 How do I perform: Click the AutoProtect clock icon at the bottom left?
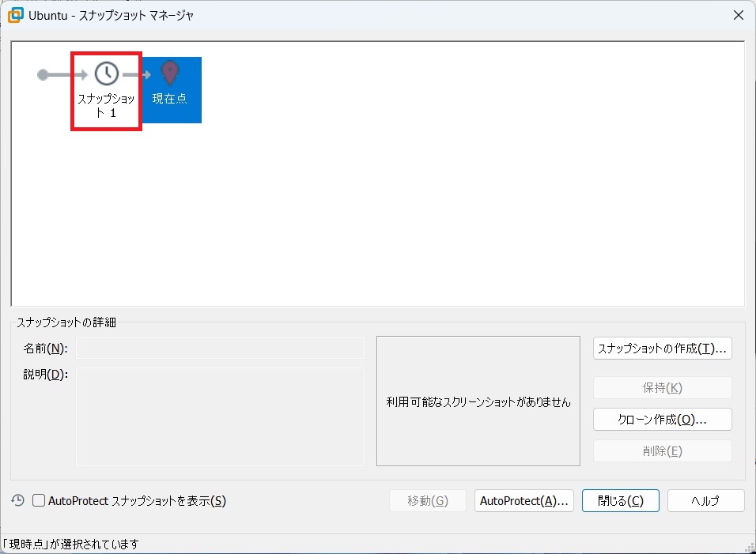[18, 500]
